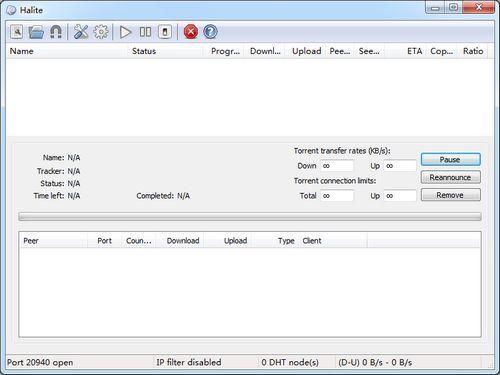
Task: Open a torrent file via folder icon
Action: [36, 32]
